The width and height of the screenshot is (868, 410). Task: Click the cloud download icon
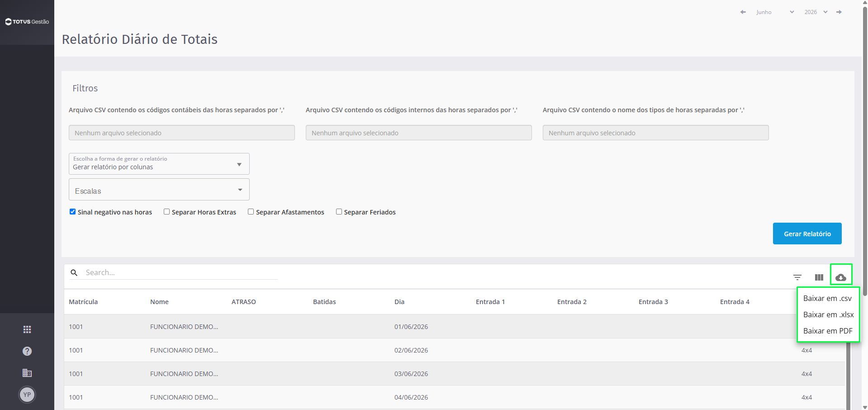(x=841, y=277)
